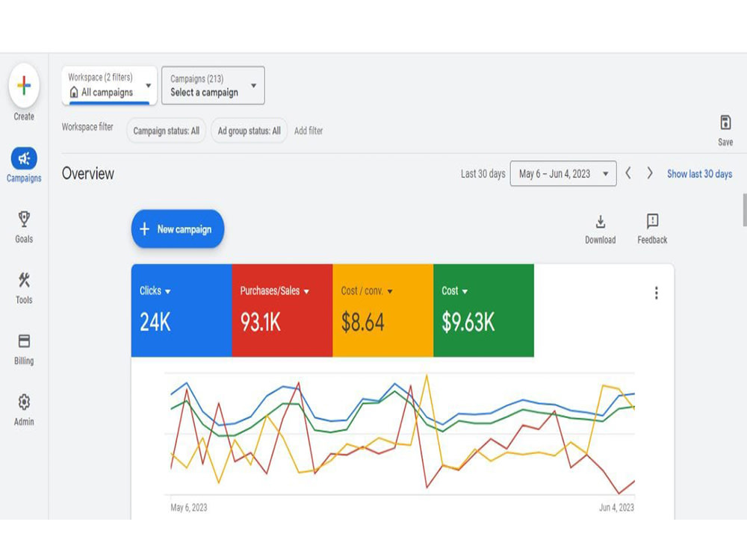Open the scorecard three-dot menu
The height and width of the screenshot is (560, 747).
click(656, 293)
